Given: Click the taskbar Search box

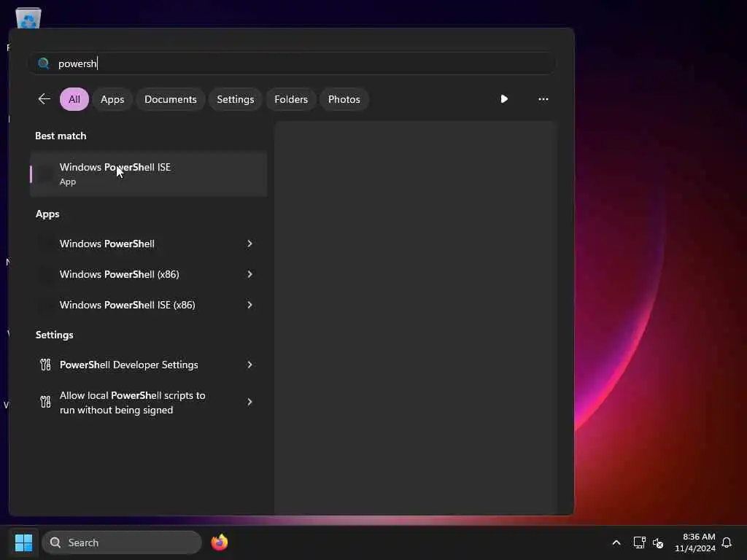Looking at the screenshot, I should click(122, 542).
